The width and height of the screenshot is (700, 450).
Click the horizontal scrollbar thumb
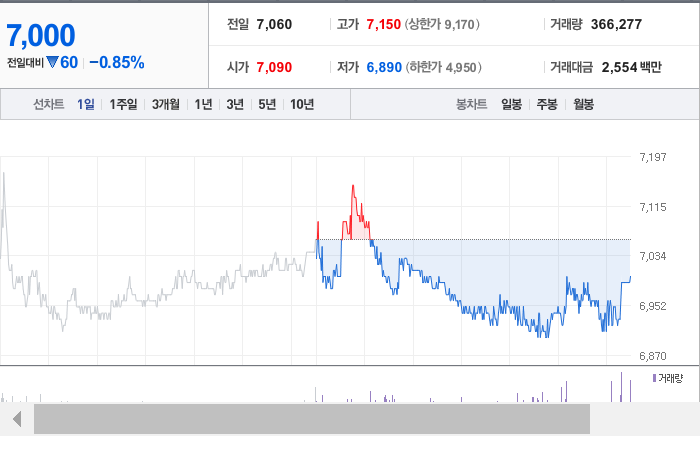click(x=312, y=419)
